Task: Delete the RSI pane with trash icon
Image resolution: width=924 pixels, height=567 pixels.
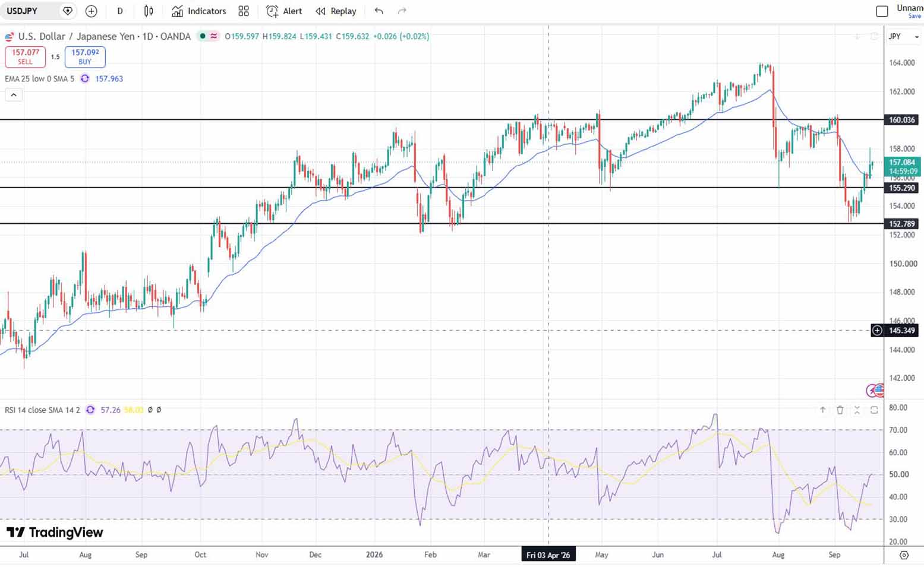Action: pyautogui.click(x=840, y=410)
